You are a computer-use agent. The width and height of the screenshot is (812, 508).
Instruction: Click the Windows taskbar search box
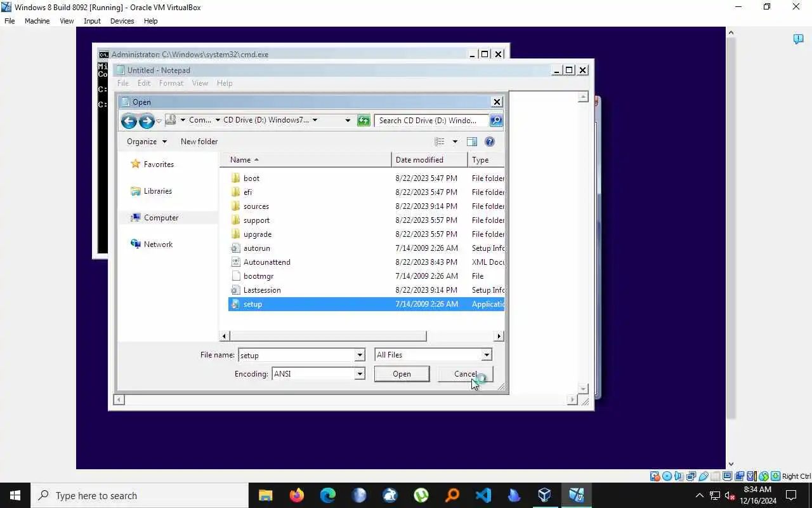(140, 495)
